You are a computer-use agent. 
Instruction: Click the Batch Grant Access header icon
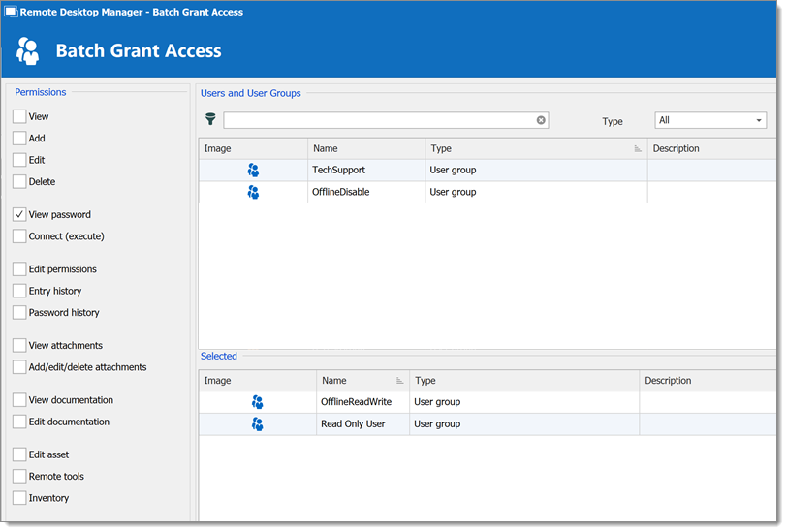(x=27, y=50)
